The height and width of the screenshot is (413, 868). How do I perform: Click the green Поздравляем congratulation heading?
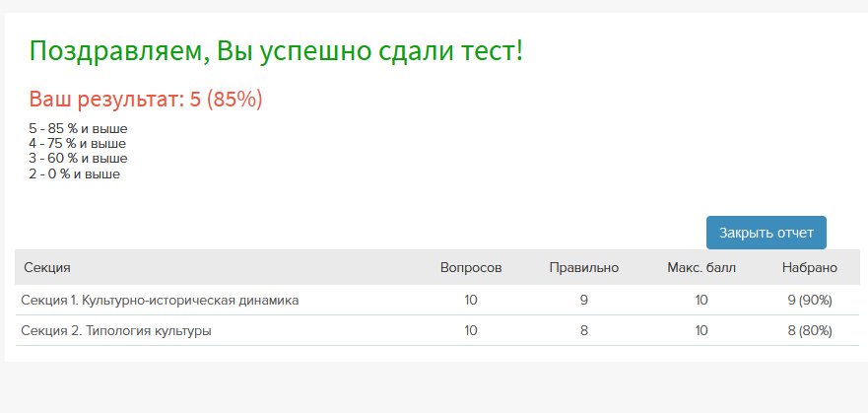click(x=276, y=50)
